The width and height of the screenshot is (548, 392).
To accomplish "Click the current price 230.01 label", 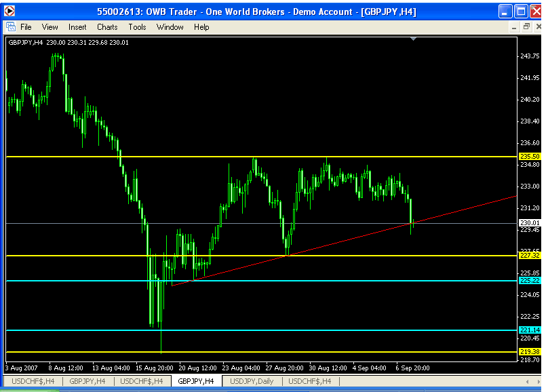I will point(530,222).
